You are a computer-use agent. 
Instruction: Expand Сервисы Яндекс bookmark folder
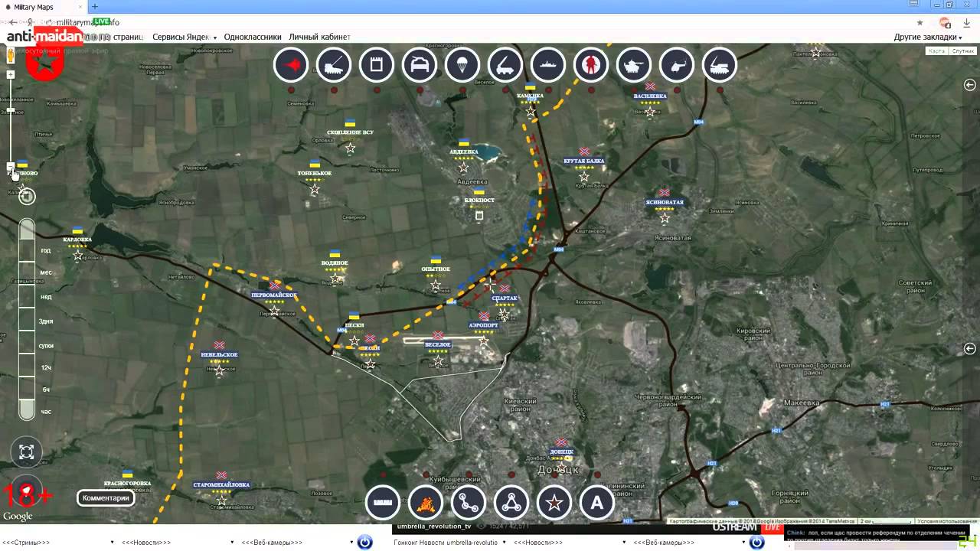click(x=185, y=37)
